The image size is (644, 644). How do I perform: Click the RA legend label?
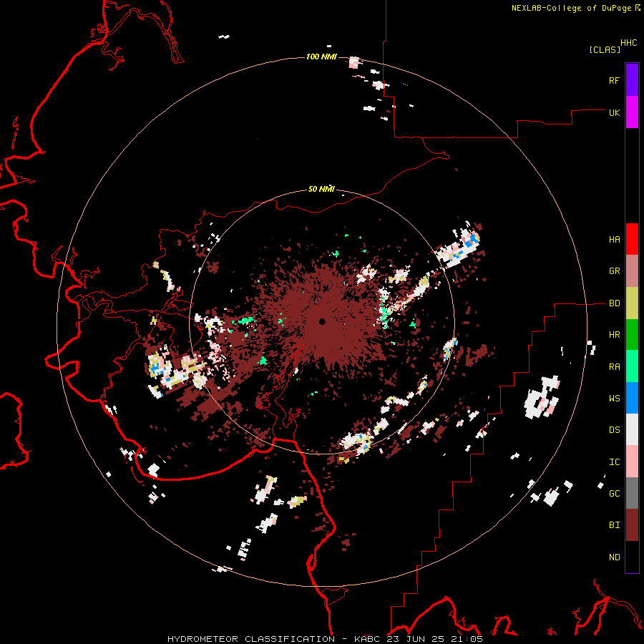pyautogui.click(x=614, y=367)
